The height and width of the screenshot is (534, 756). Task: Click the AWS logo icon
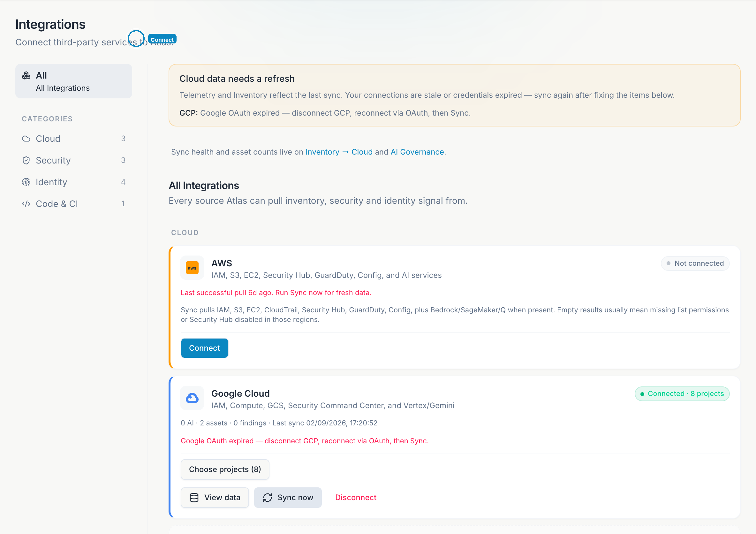pos(192,268)
